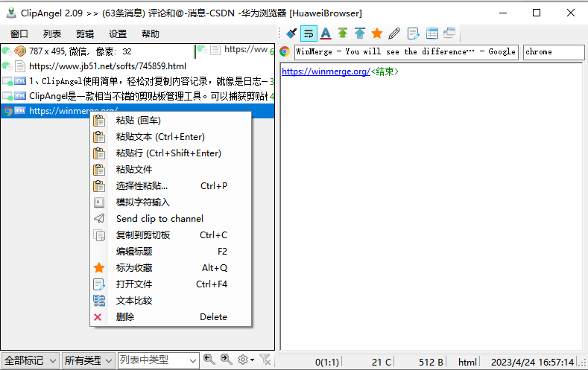
Task: Choose 打开文件 from context menu
Action: pos(171,284)
